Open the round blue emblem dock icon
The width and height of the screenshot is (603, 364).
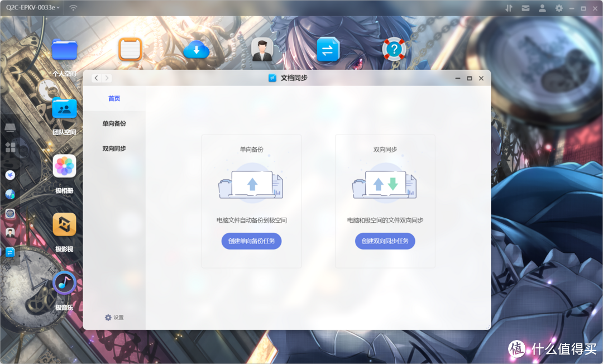point(10,213)
